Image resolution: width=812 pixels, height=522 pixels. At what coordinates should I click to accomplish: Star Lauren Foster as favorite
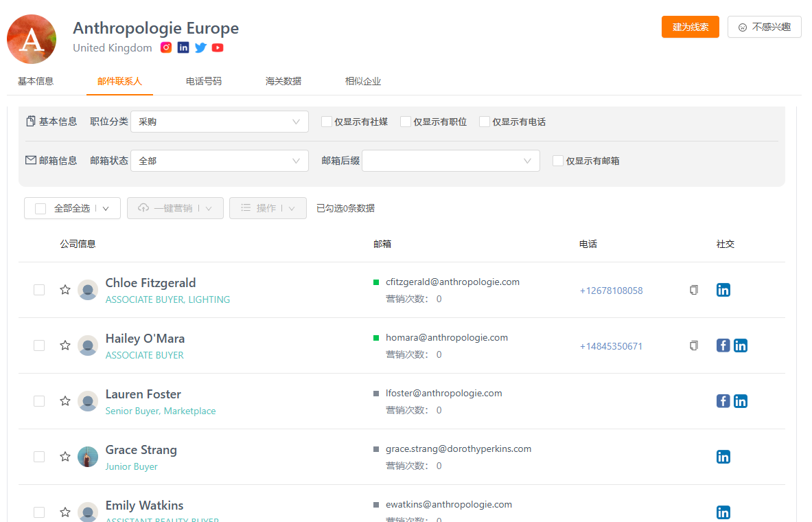pos(65,401)
